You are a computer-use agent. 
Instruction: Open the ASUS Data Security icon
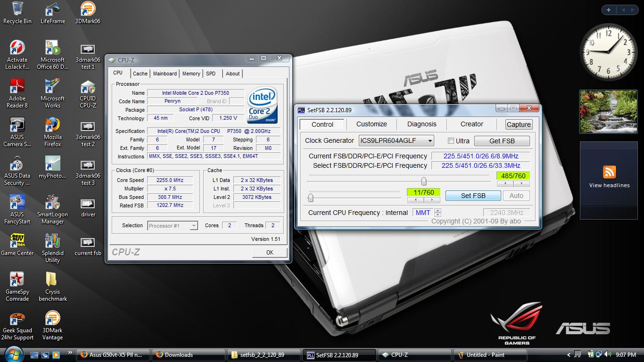tap(17, 171)
